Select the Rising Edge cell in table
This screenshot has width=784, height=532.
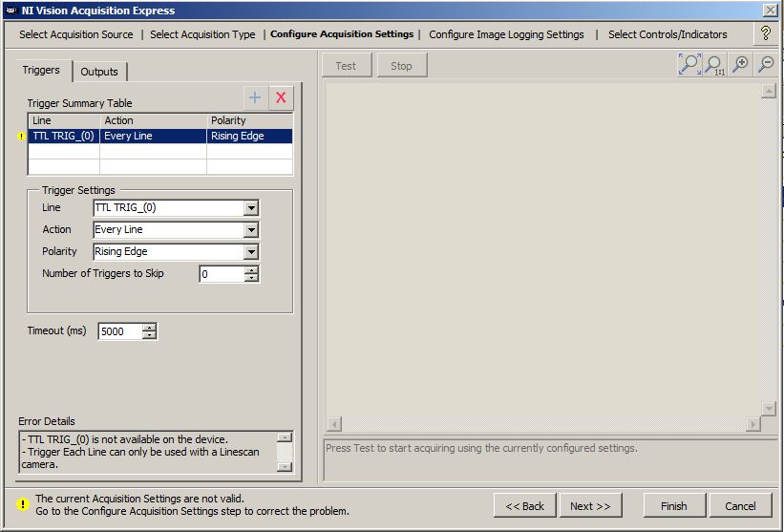pyautogui.click(x=249, y=136)
